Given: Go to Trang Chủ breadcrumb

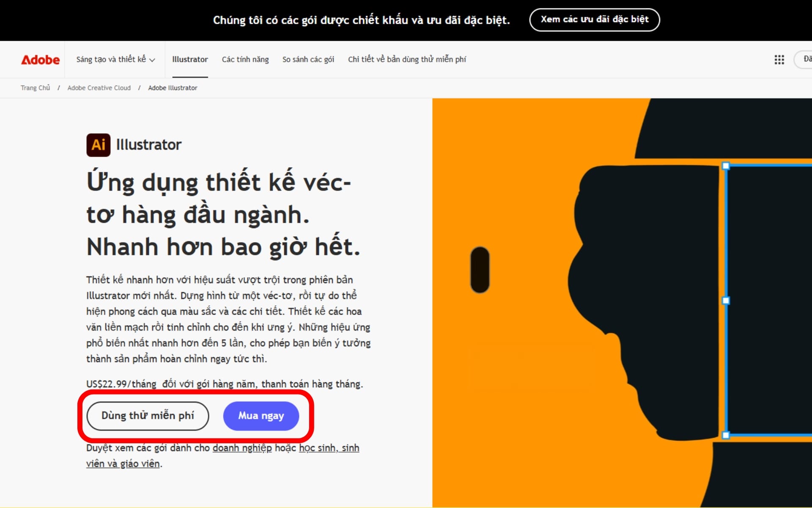Looking at the screenshot, I should (36, 88).
